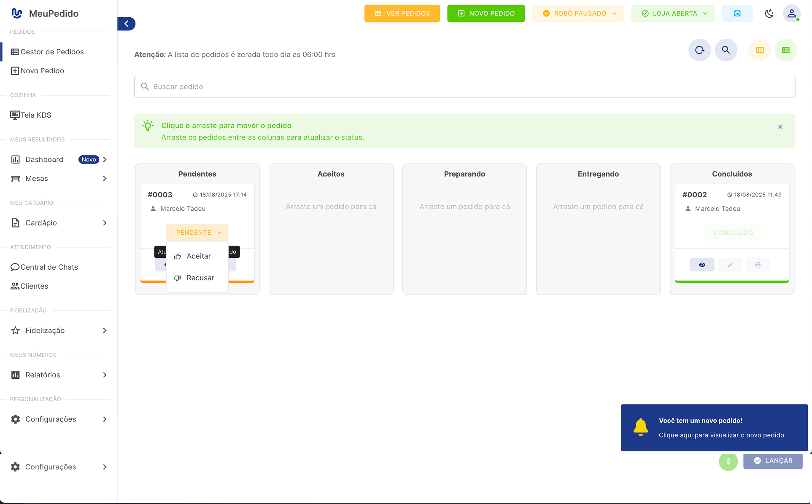Choose Recusar from the status menu
Image resolution: width=812 pixels, height=504 pixels.
click(x=200, y=278)
